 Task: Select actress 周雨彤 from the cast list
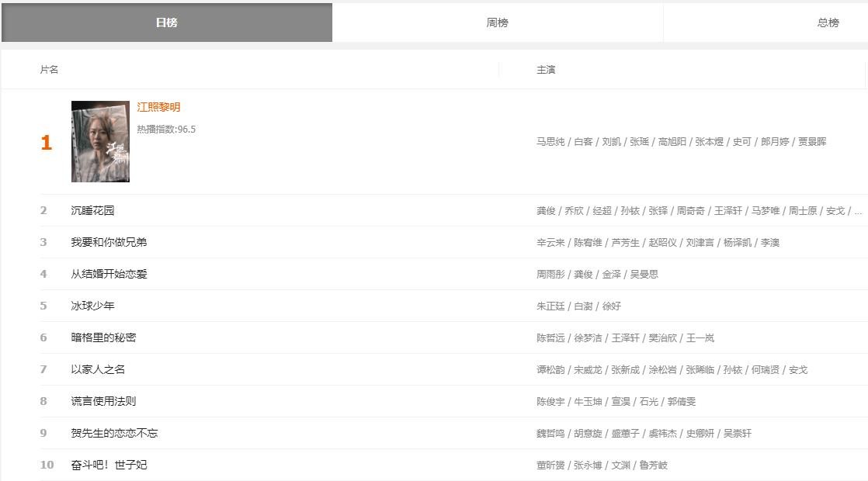(x=550, y=275)
